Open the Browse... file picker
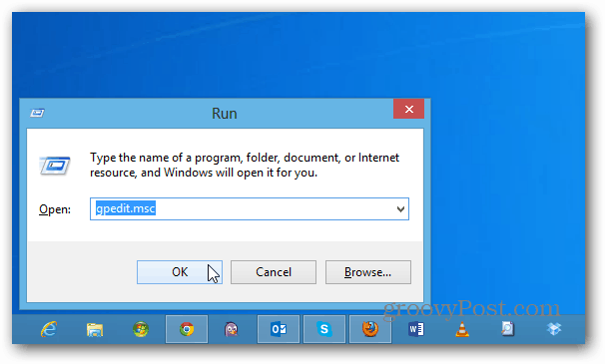The image size is (605, 364). (x=368, y=272)
